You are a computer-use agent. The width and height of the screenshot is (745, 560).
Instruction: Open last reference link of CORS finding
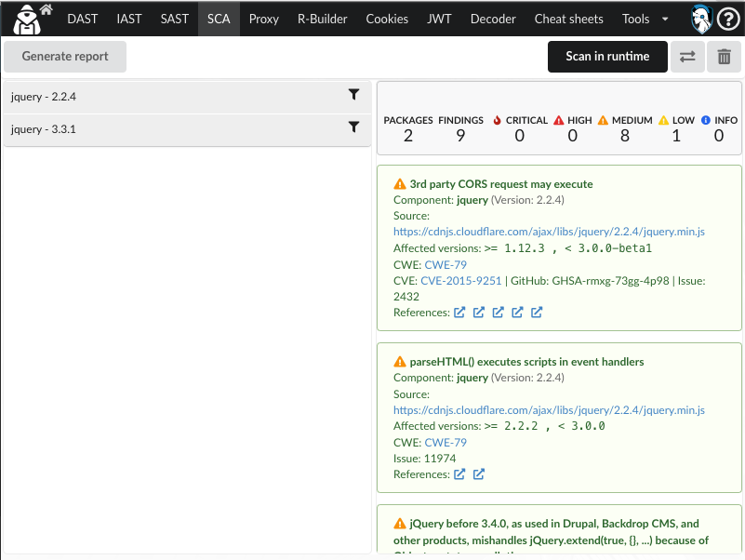(x=537, y=313)
